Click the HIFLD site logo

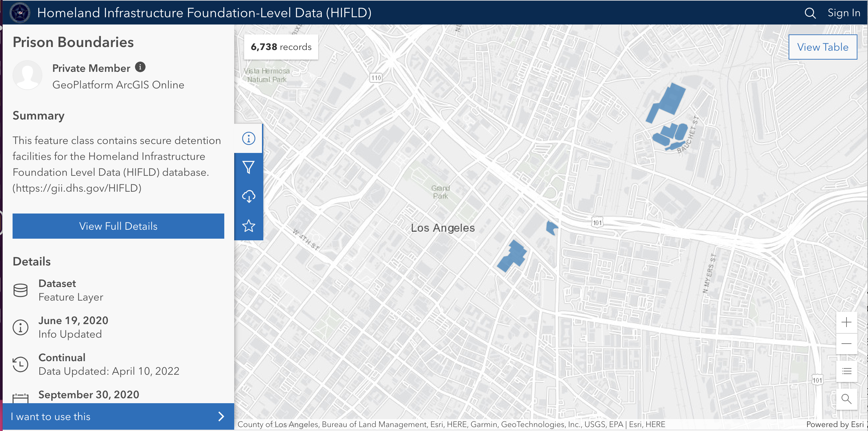(20, 13)
